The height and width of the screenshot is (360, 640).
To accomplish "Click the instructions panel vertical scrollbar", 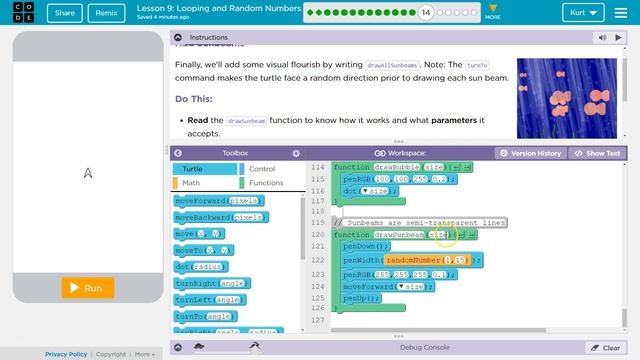I will coord(624,80).
